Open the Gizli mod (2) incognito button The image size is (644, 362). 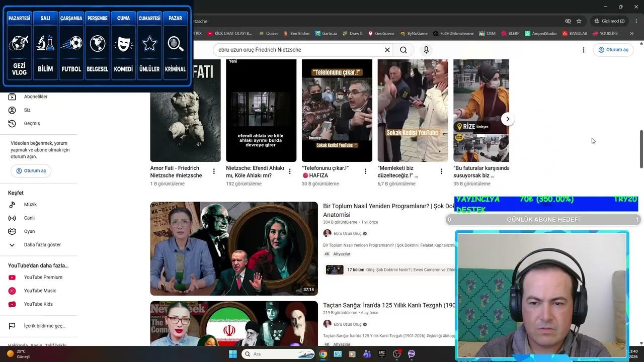pyautogui.click(x=608, y=21)
